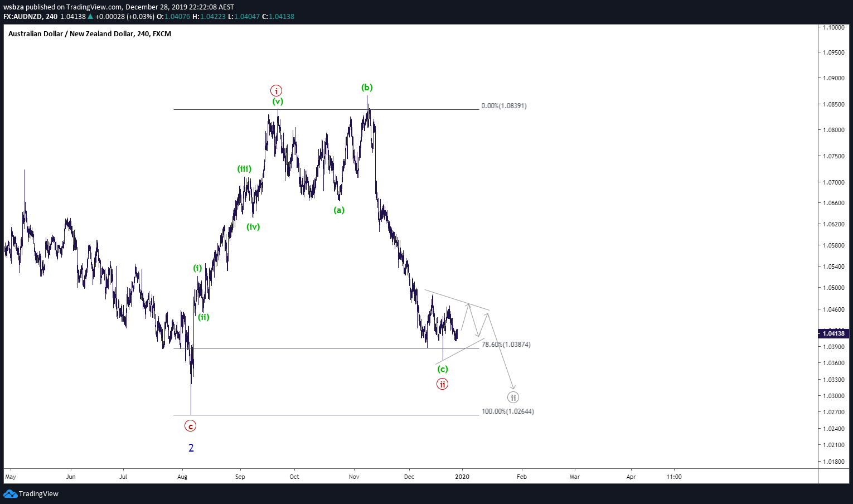Viewport: 853px width, 504px height.
Task: Click the high value 'H:1.04223' in header
Action: [209, 17]
